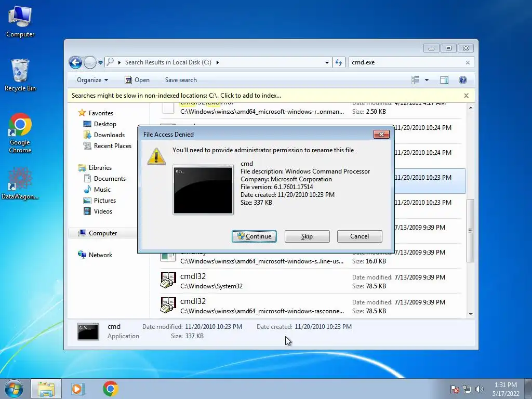Dismiss the yellow index info bar

click(466, 96)
